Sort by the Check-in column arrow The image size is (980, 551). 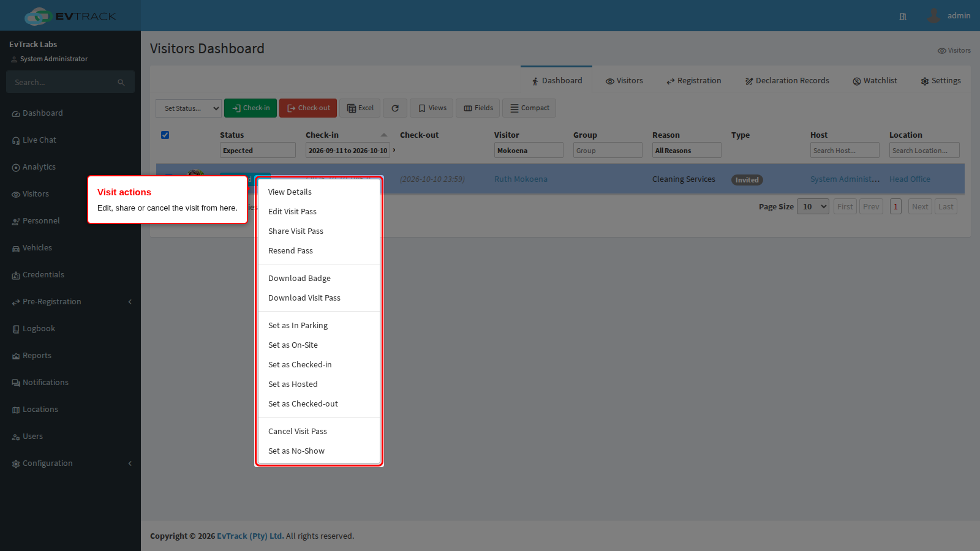384,135
